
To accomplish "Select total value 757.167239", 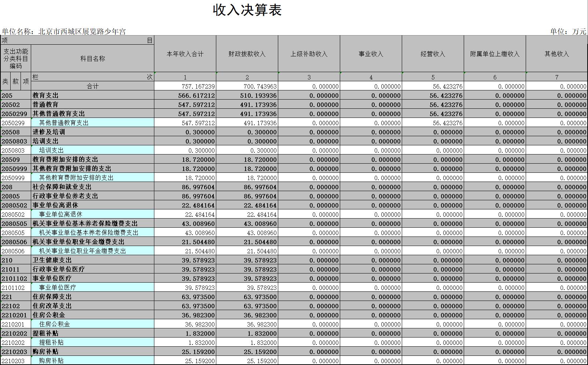I will point(185,86).
